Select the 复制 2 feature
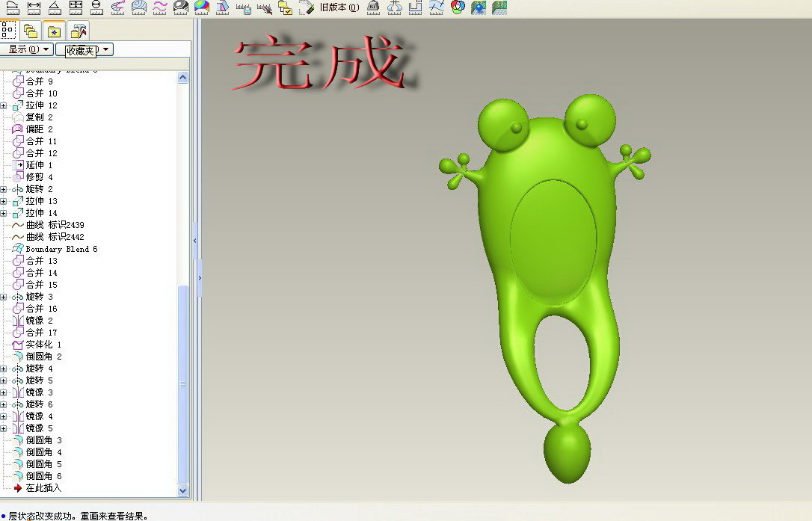The height and width of the screenshot is (521, 812). [33, 117]
